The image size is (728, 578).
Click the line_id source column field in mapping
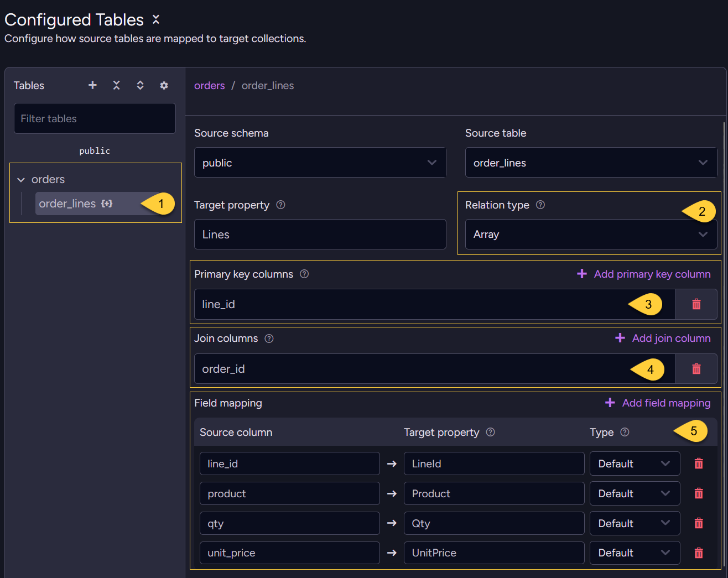click(x=290, y=464)
